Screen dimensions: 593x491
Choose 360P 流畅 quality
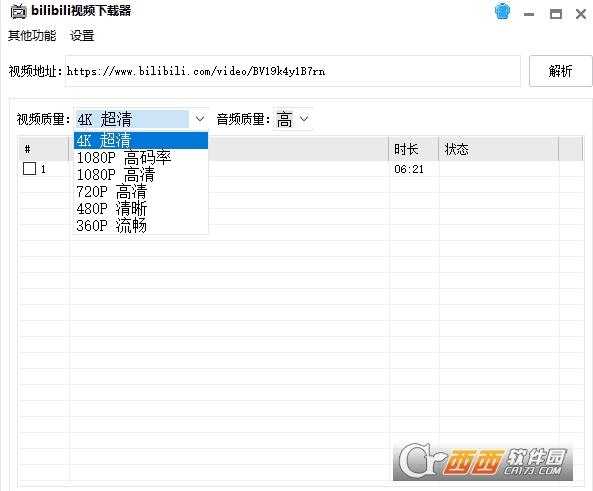point(141,225)
